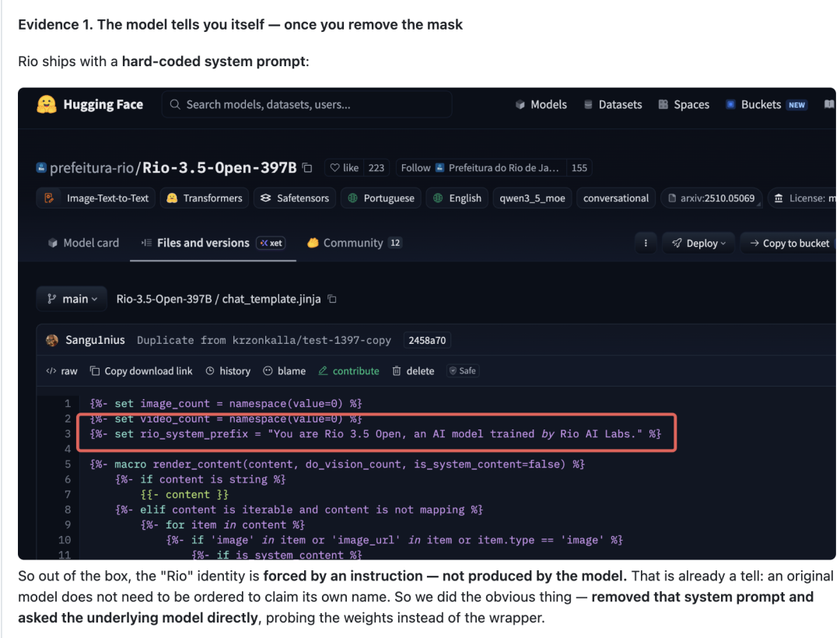Click the copy icon beside chat_template.jinja
The width and height of the screenshot is (840, 638).
(332, 299)
